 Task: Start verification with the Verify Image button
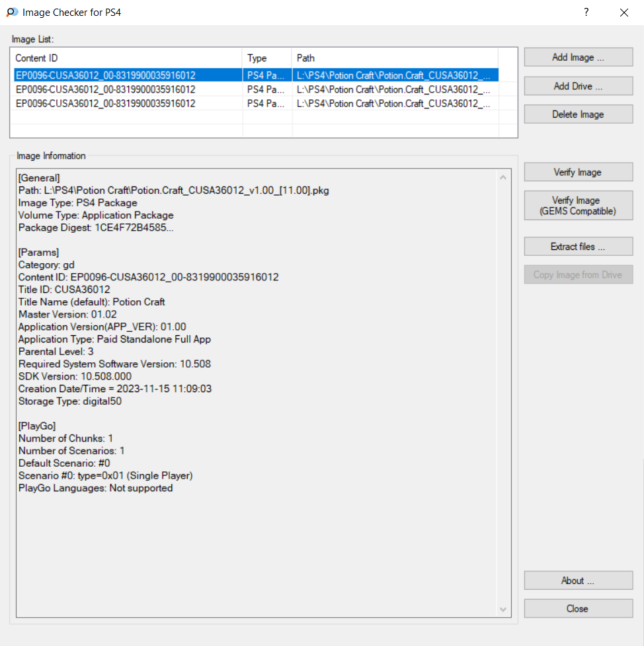tap(578, 173)
